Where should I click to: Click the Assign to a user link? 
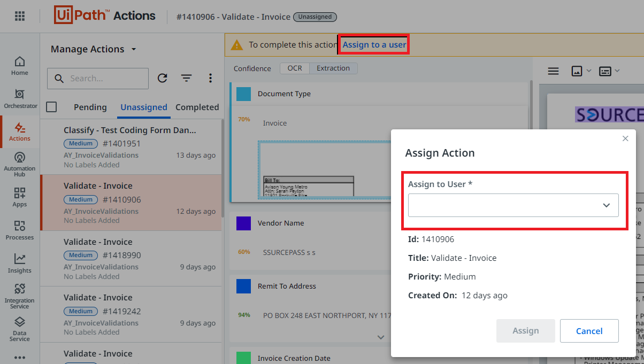[x=374, y=45]
